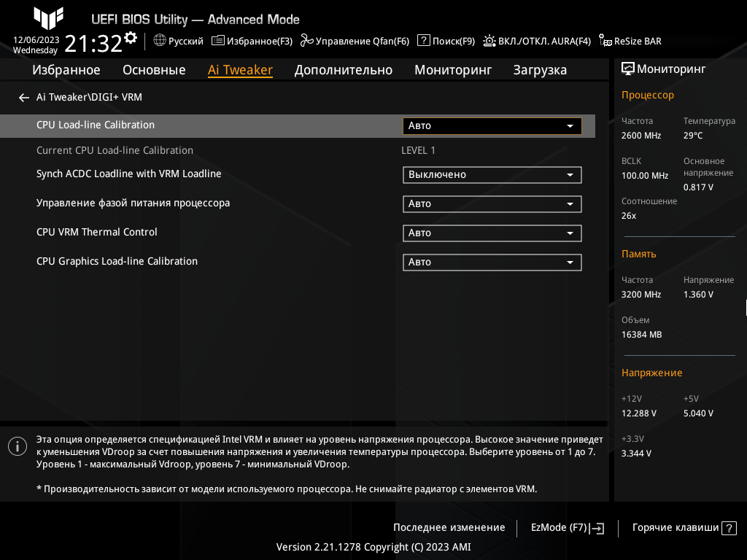This screenshot has height=560, width=747.
Task: Click the 16384 MB capacity value
Action: [x=641, y=335]
